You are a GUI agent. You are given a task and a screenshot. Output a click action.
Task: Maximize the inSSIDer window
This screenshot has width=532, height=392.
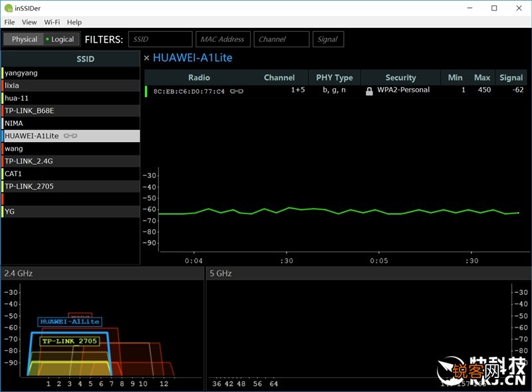pyautogui.click(x=494, y=8)
